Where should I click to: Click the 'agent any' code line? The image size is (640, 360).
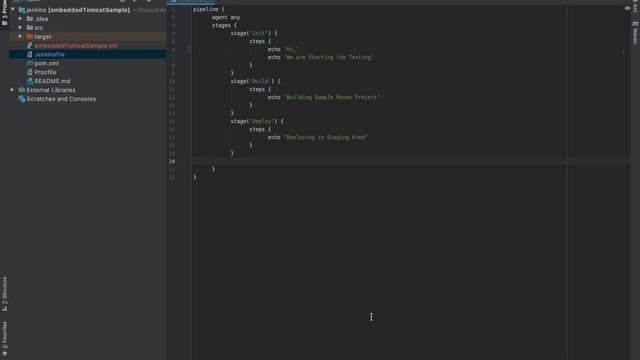pos(226,18)
